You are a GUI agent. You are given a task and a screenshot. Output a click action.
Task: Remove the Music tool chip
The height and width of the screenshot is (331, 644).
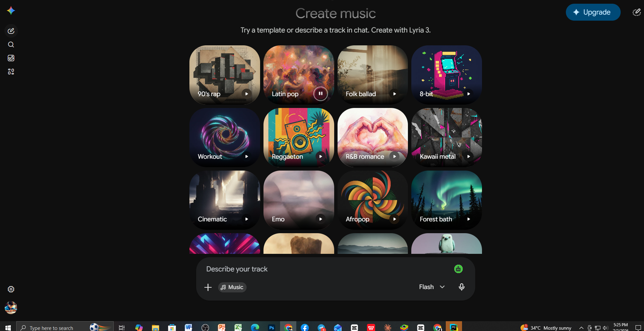pos(232,287)
